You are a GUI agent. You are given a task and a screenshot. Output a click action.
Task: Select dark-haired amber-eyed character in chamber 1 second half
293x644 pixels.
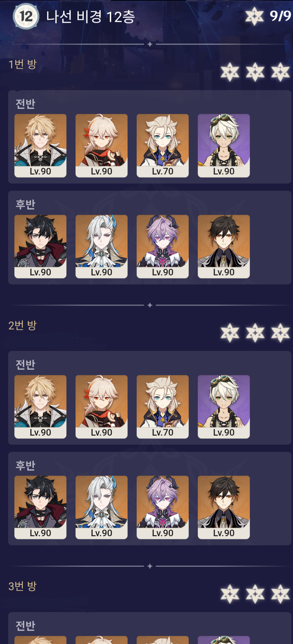[x=224, y=246]
